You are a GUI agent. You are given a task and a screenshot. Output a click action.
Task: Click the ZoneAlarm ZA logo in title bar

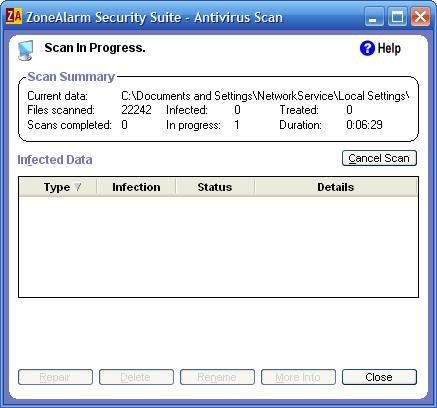[14, 17]
